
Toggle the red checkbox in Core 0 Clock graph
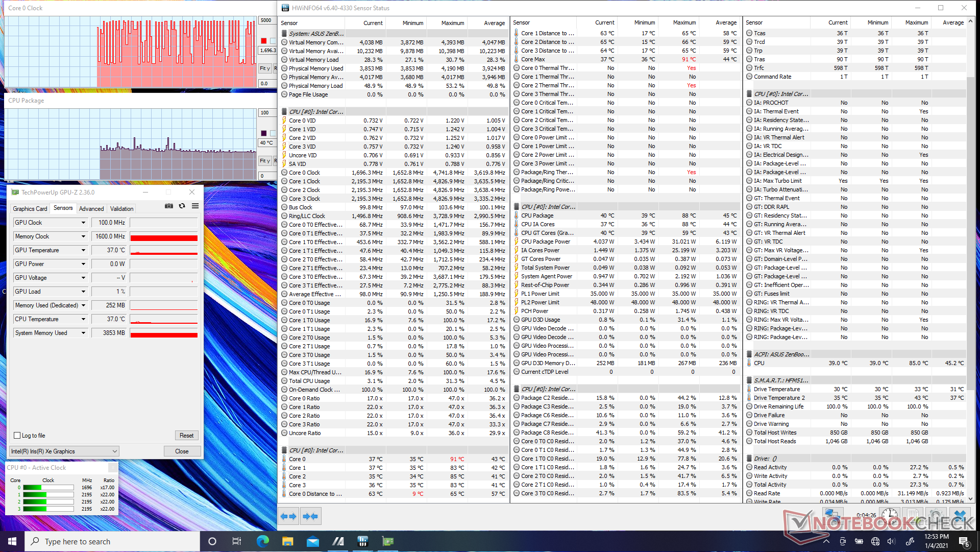264,41
